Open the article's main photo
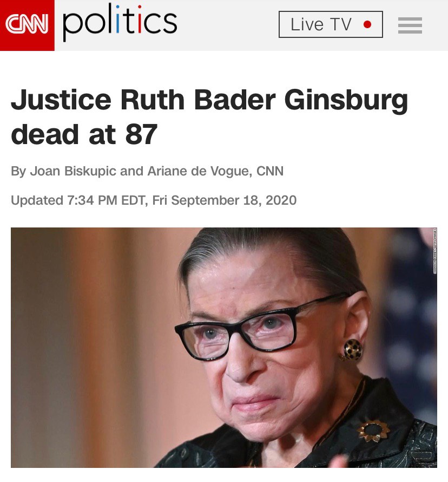 point(224,348)
